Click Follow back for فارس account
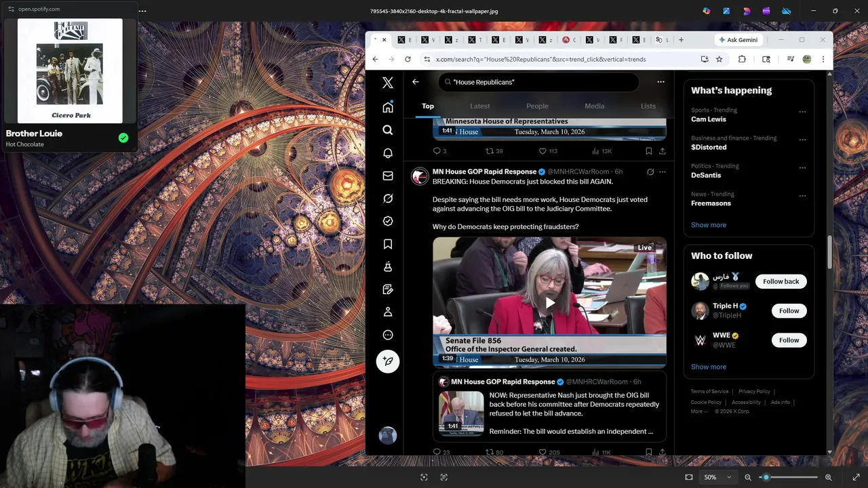The width and height of the screenshot is (868, 488). coord(781,281)
